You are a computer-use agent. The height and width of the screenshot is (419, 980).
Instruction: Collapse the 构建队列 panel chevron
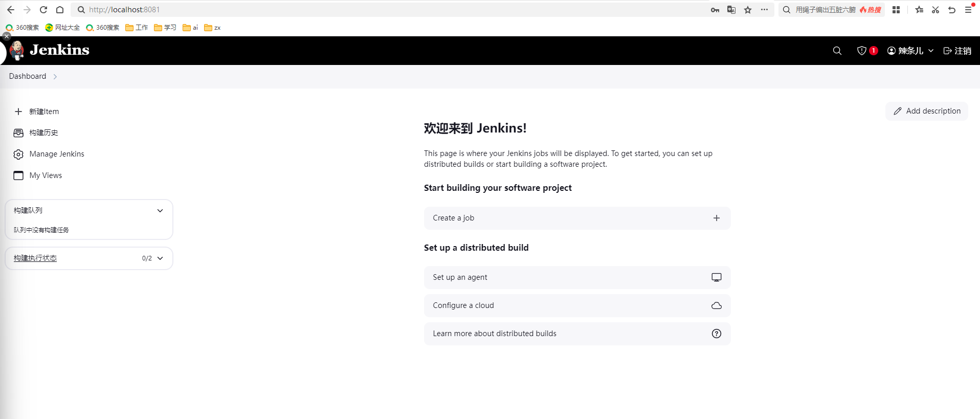160,211
